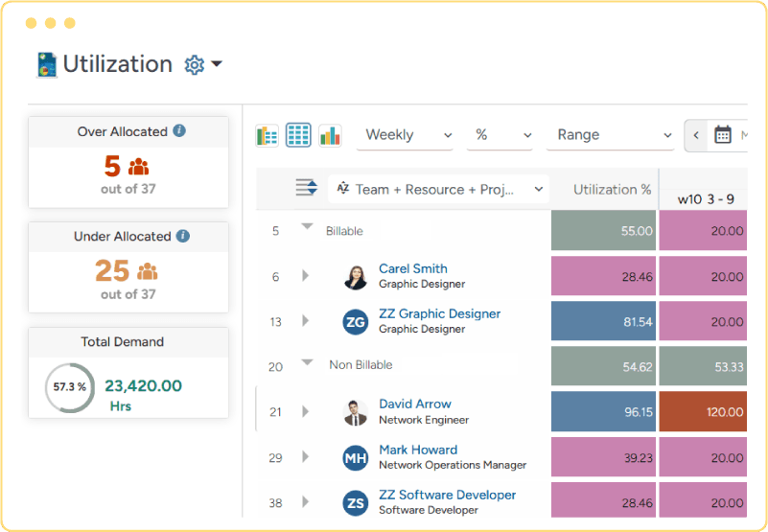The height and width of the screenshot is (532, 768).
Task: Open David Arrow resource link
Action: click(x=415, y=404)
